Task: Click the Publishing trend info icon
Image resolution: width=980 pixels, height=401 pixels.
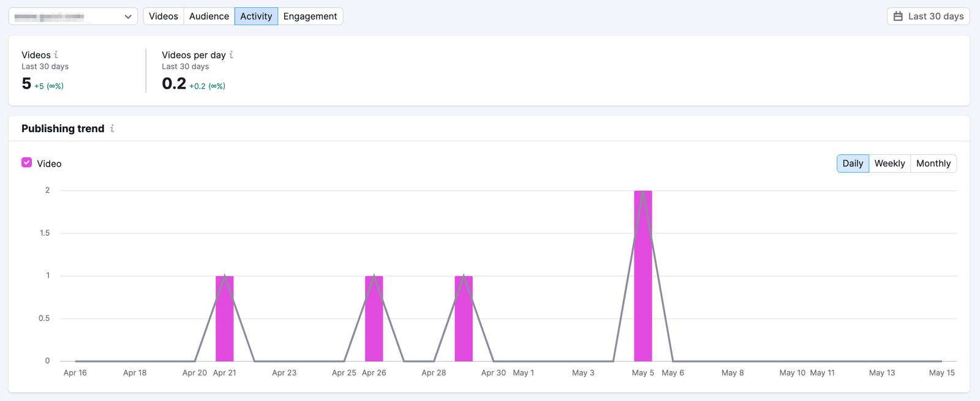Action: [112, 129]
